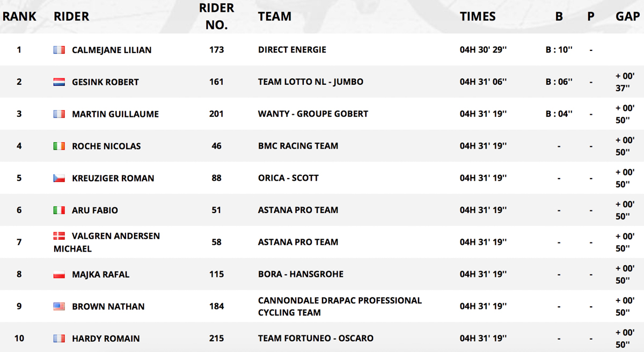Click the Irish flag beside Roche Nicolas
Viewport: 644px width, 352px height.
(59, 146)
